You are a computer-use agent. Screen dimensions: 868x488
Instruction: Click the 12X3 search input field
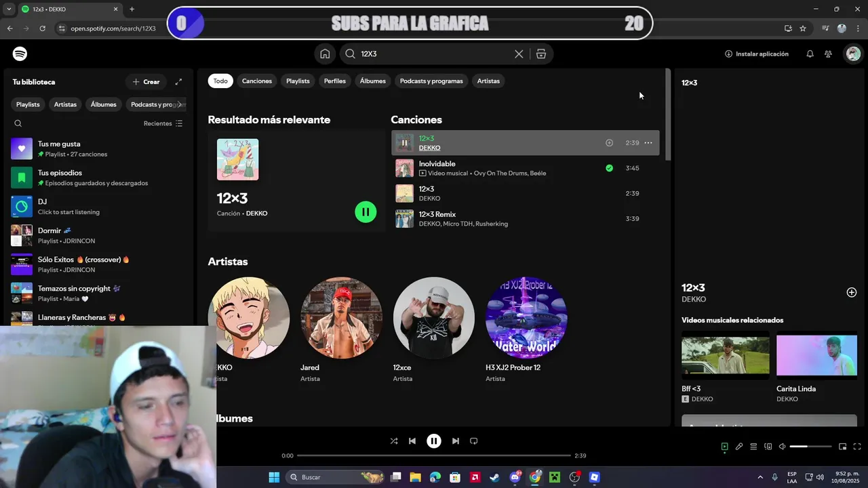click(x=434, y=54)
